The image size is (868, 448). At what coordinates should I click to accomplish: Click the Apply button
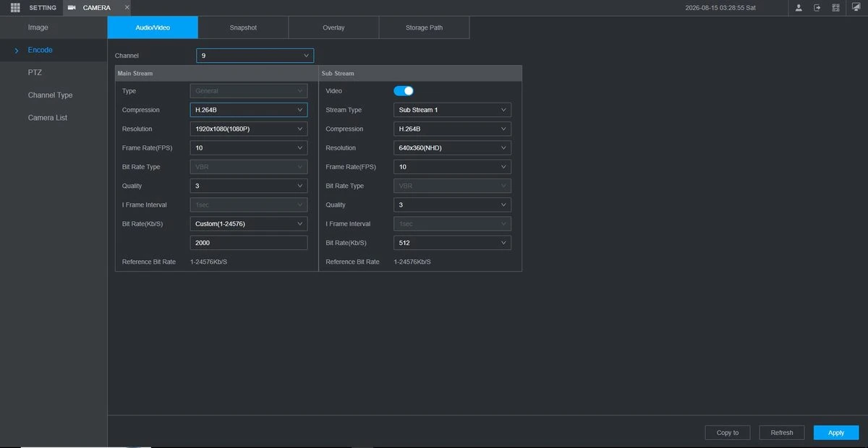836,433
